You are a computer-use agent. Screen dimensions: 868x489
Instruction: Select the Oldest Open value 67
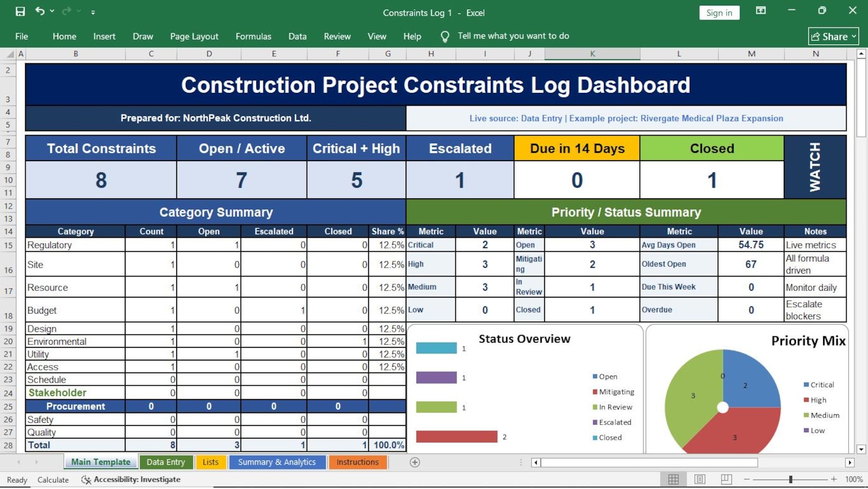tap(751, 264)
